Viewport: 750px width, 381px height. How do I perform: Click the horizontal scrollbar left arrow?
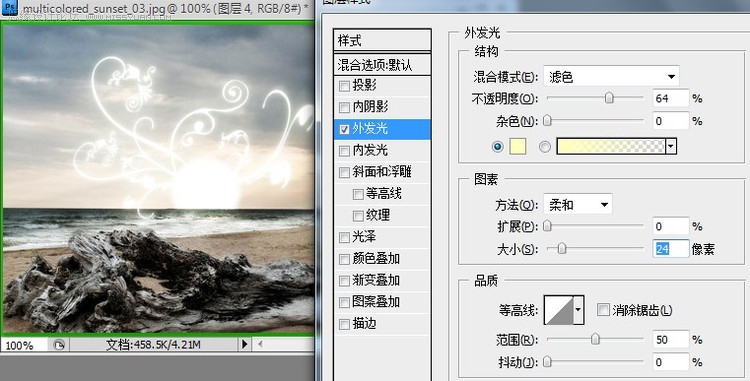260,344
